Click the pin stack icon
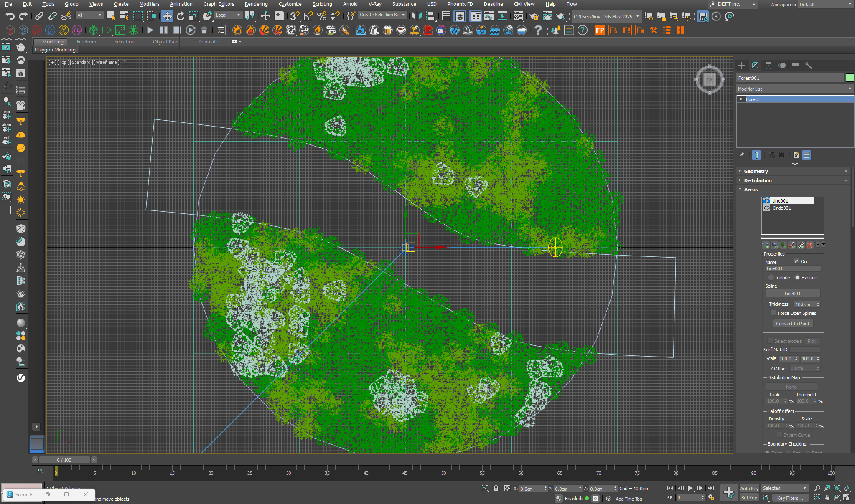 click(x=742, y=155)
